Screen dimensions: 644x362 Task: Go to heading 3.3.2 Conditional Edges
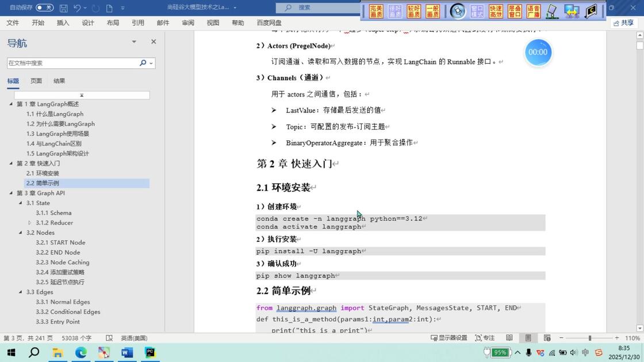click(68, 312)
